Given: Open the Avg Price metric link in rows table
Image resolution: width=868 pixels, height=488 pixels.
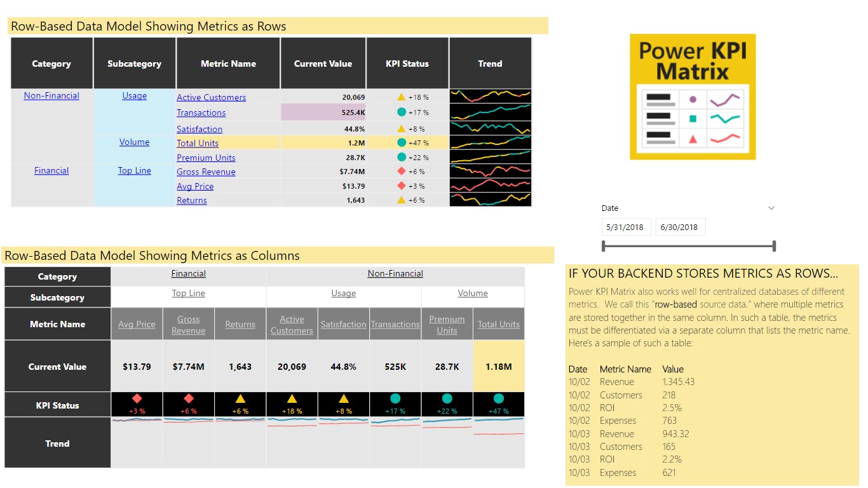Looking at the screenshot, I should click(x=195, y=186).
